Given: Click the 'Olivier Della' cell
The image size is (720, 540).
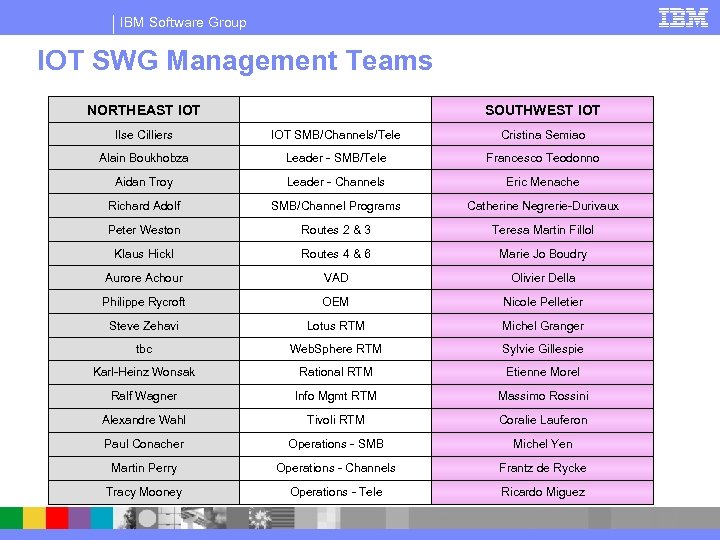Looking at the screenshot, I should click(542, 277).
